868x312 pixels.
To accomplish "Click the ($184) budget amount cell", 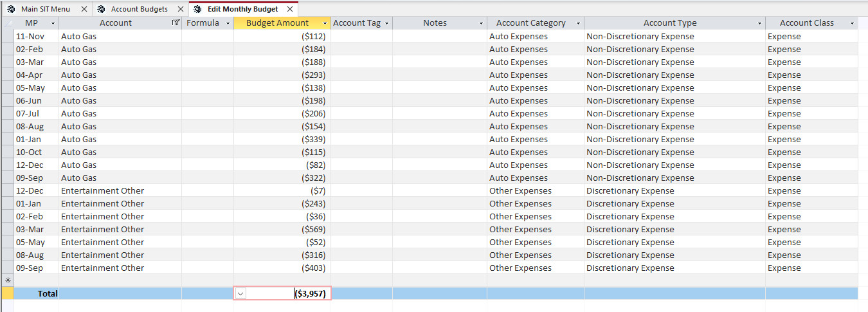I will click(x=282, y=49).
